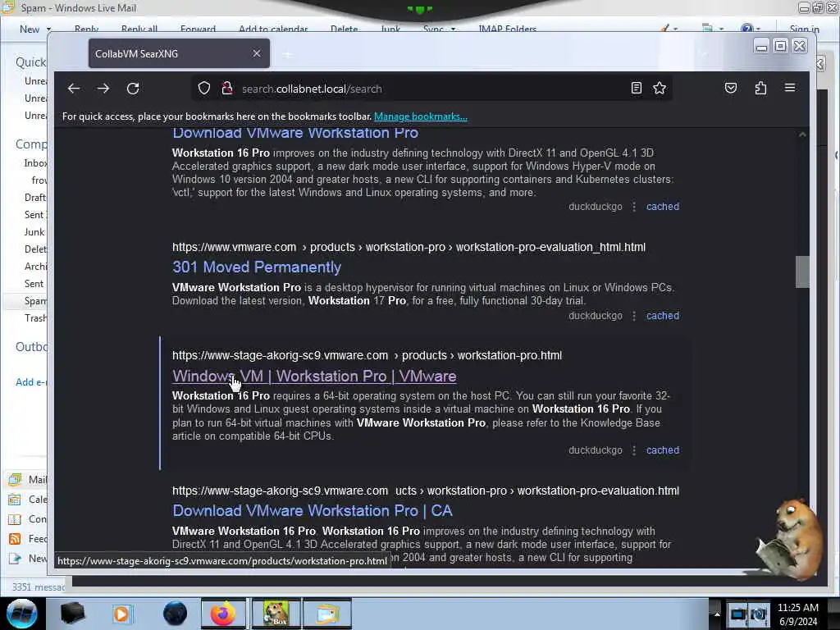Screen dimensions: 840x630
Task: Open the Windows Start button
Action: click(x=21, y=614)
